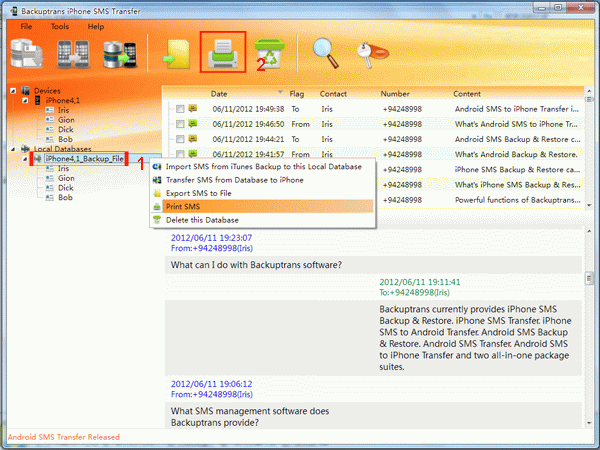This screenshot has width=600, height=450.
Task: Click the recycle bin delete toolbar icon
Action: click(x=270, y=53)
